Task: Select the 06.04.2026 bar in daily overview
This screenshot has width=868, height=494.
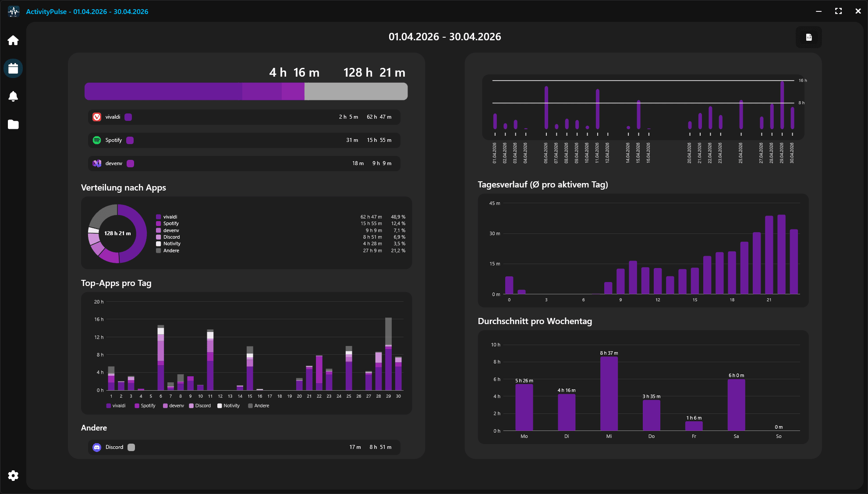Action: click(546, 107)
